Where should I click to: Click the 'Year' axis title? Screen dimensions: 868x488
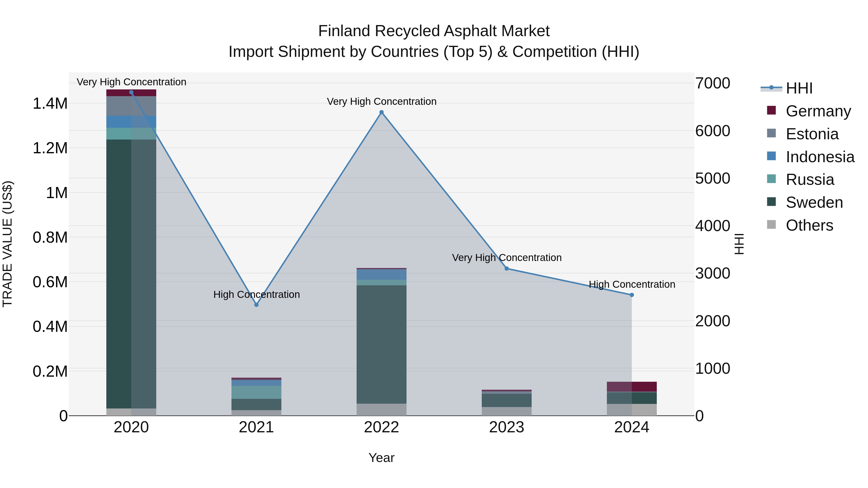point(381,458)
